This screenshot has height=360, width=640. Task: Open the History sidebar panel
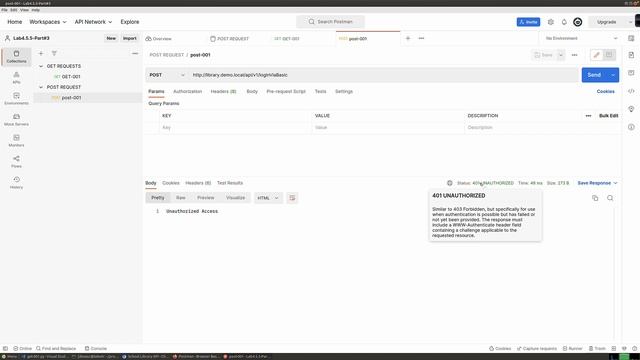click(16, 182)
